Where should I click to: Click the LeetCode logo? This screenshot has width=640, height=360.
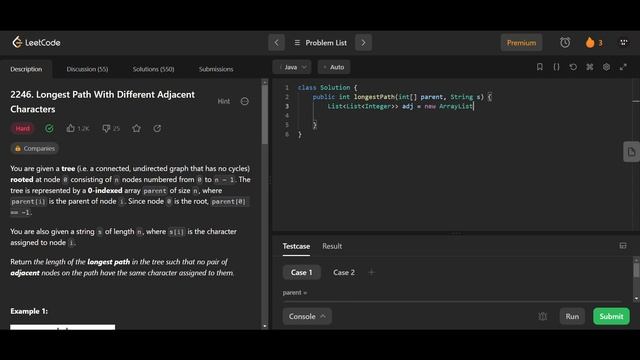coord(36,42)
